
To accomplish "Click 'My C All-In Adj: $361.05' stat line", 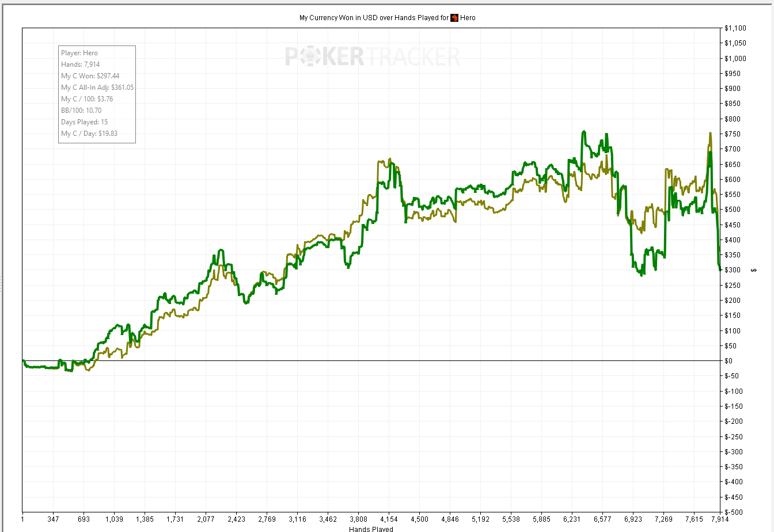I will tap(97, 88).
